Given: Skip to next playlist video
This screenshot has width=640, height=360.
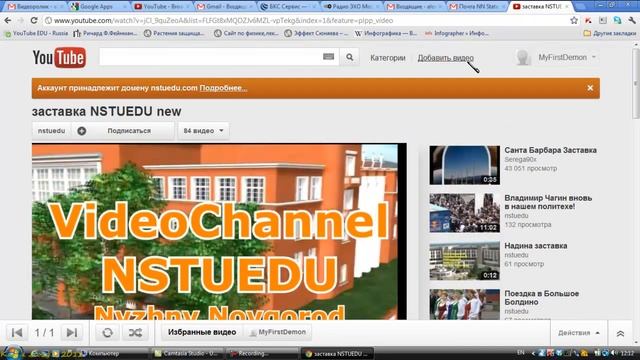Looking at the screenshot, I should pos(72,333).
